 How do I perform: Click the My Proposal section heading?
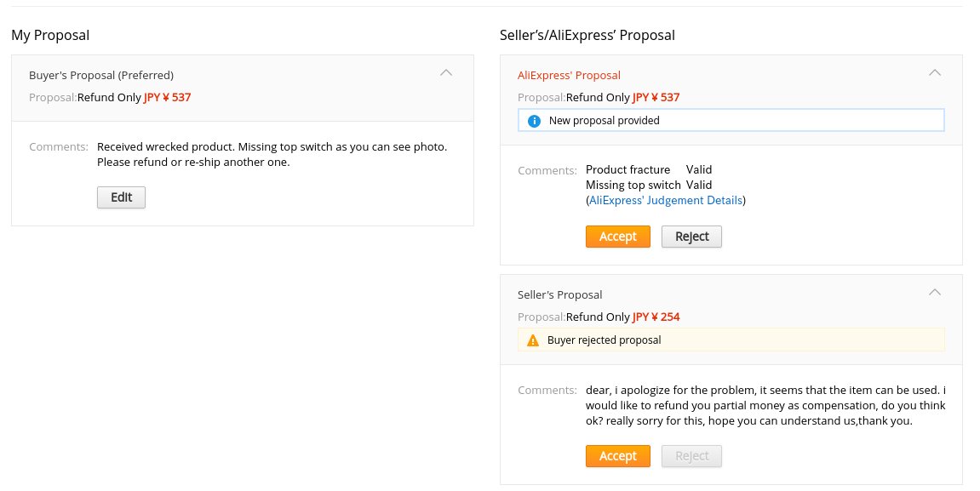[50, 35]
